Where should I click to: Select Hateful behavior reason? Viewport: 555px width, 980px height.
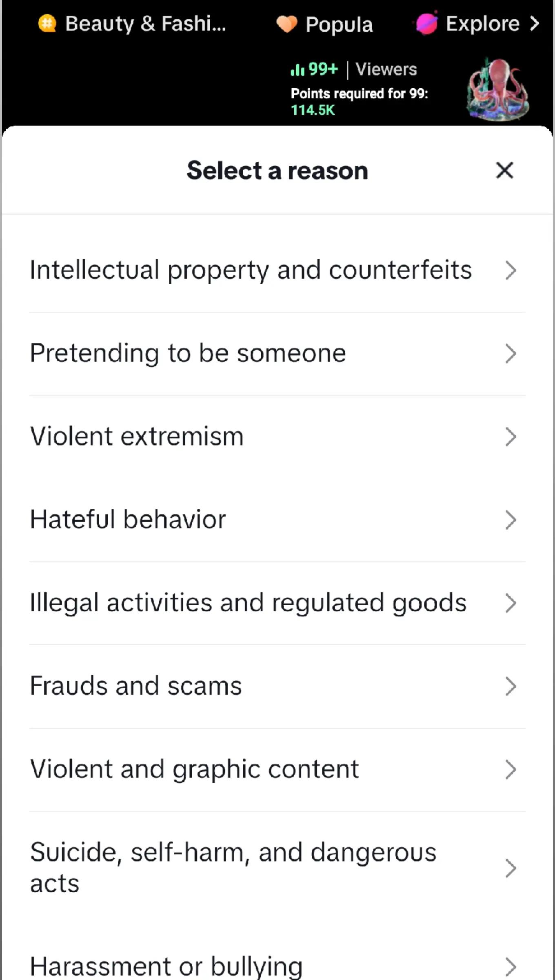pyautogui.click(x=277, y=520)
